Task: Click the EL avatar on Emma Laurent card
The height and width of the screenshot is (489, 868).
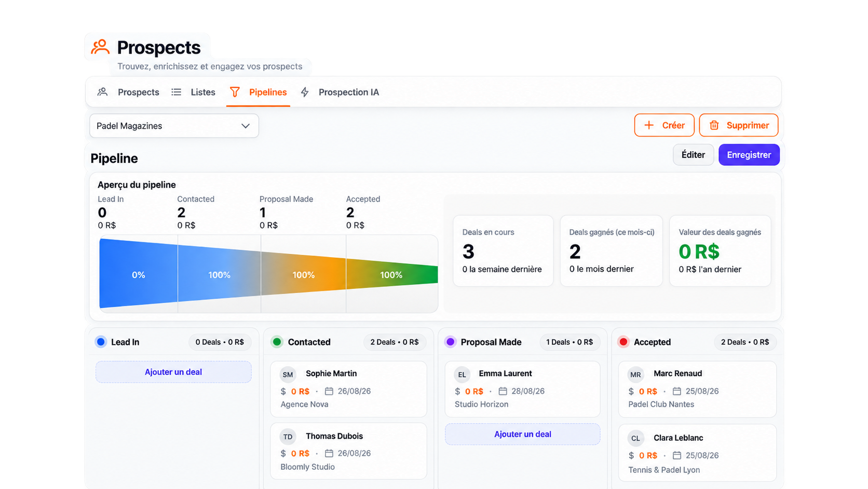Action: [462, 374]
